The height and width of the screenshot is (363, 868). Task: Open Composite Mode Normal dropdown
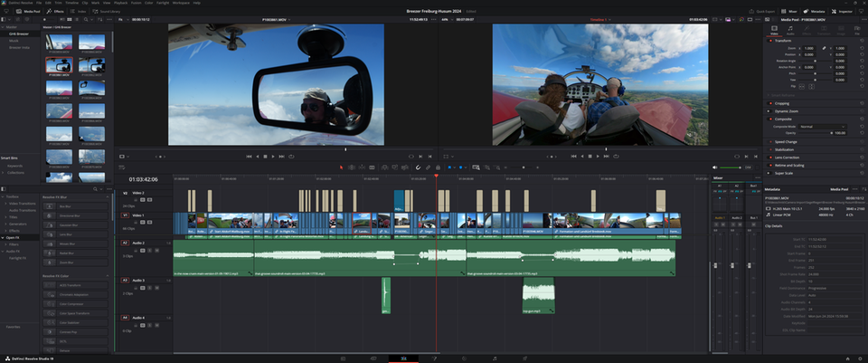pyautogui.click(x=822, y=127)
